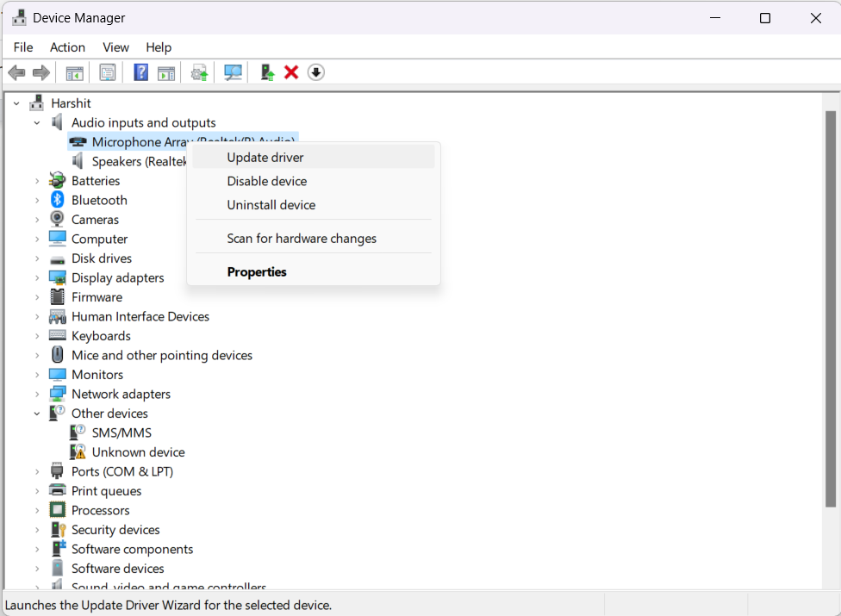Click the Update device driver toolbar icon
841x616 pixels.
click(267, 72)
